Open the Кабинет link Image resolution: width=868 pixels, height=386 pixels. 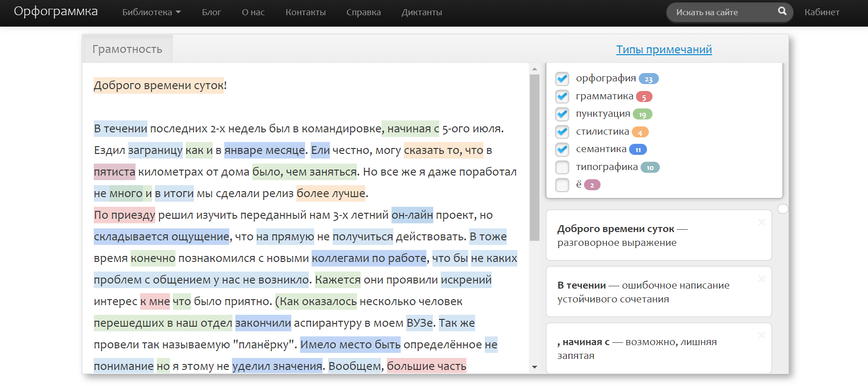[x=822, y=12]
